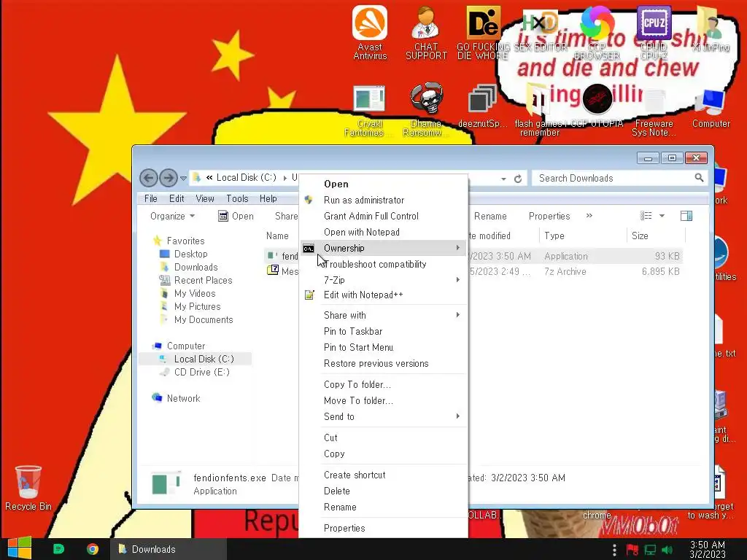Expand the Ownership submenu
Image resolution: width=747 pixels, height=560 pixels.
click(x=384, y=248)
